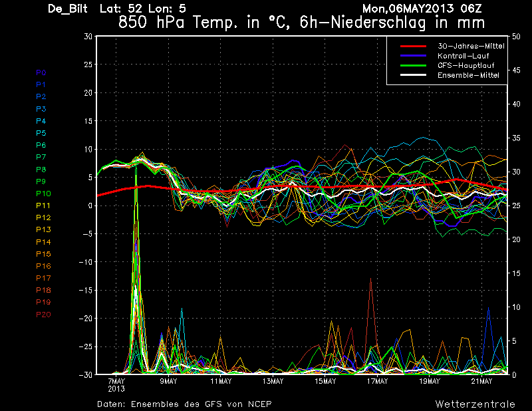Click the P5 ensemble member label
The height and width of the screenshot is (411, 532).
tap(41, 133)
